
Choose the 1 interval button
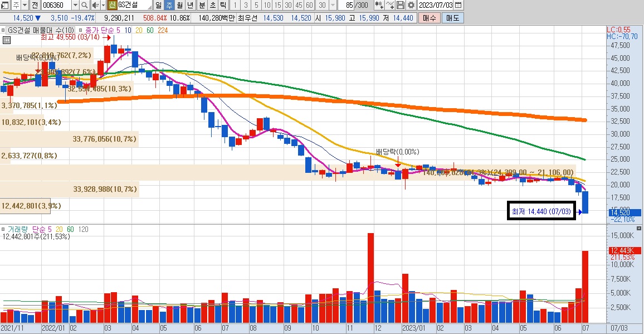[x=235, y=5]
